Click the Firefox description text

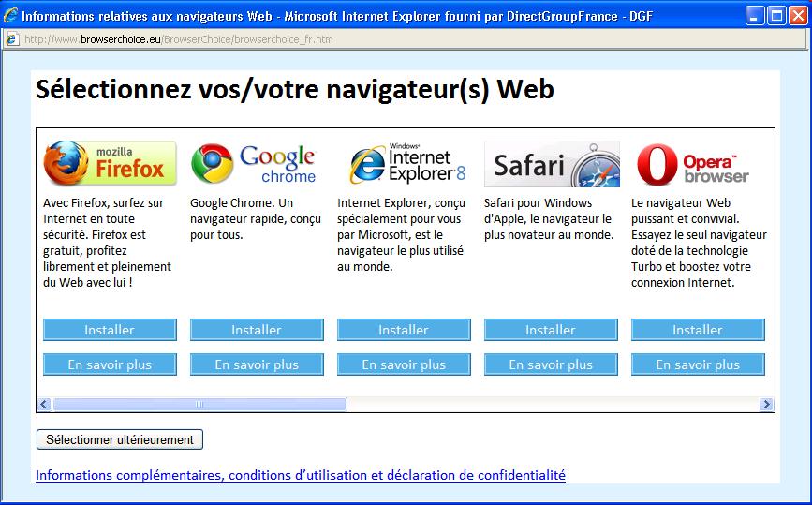click(x=107, y=243)
